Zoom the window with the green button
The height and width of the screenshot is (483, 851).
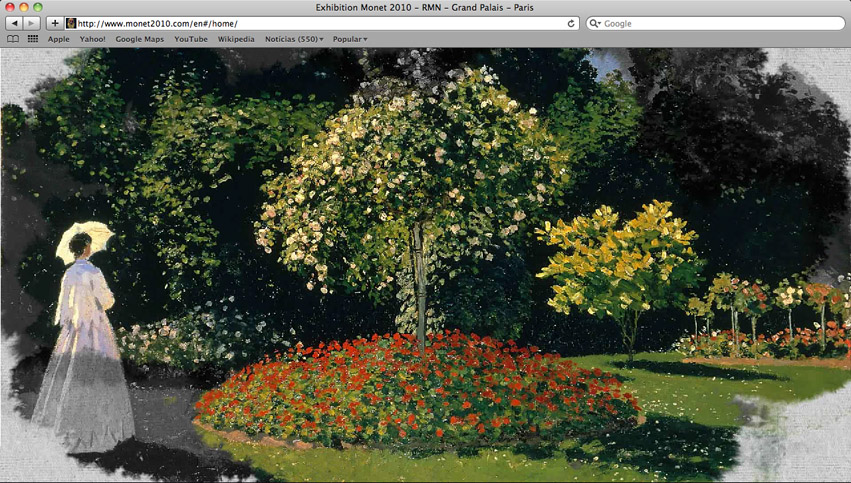(38, 7)
